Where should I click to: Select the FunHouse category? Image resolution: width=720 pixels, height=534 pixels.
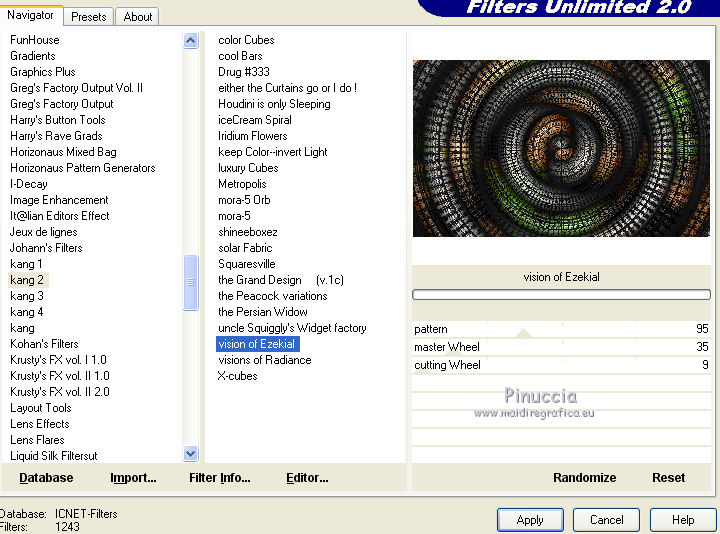tap(35, 40)
